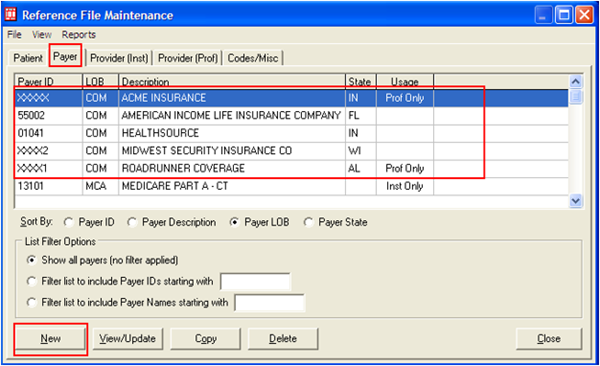This screenshot has height=366, width=600.
Task: Click the Usage column header
Action: coord(405,82)
